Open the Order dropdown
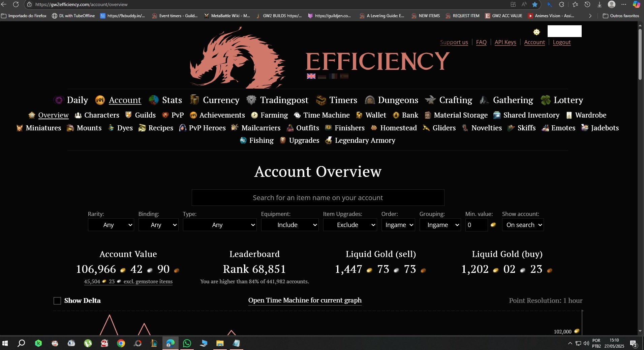The width and height of the screenshot is (644, 350). (x=398, y=225)
